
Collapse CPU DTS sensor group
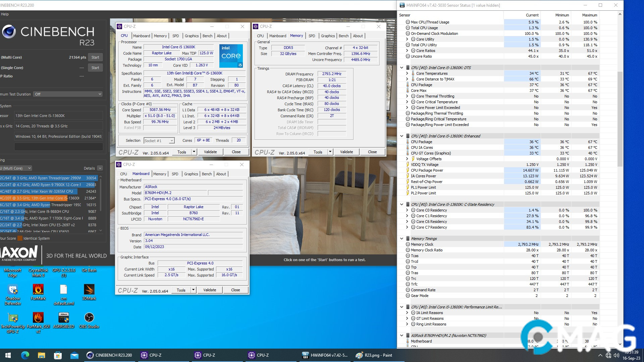tap(401, 68)
